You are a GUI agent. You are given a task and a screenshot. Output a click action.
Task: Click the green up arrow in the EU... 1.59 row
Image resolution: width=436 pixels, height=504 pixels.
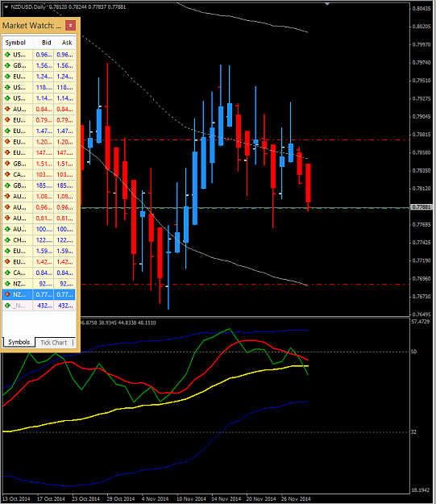click(x=7, y=252)
